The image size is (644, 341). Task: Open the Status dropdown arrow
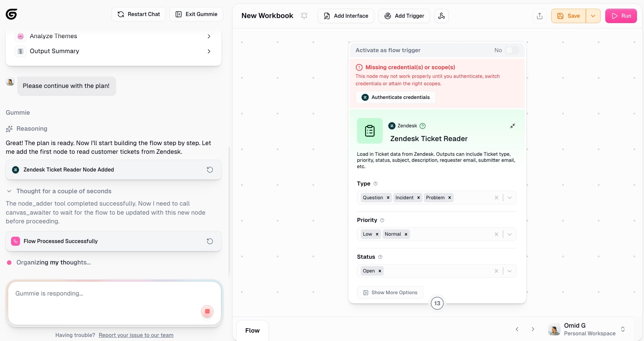(x=510, y=271)
